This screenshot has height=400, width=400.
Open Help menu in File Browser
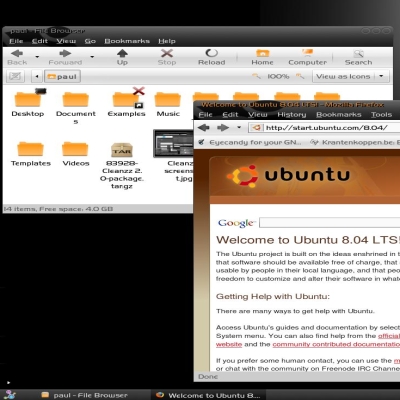(167, 41)
